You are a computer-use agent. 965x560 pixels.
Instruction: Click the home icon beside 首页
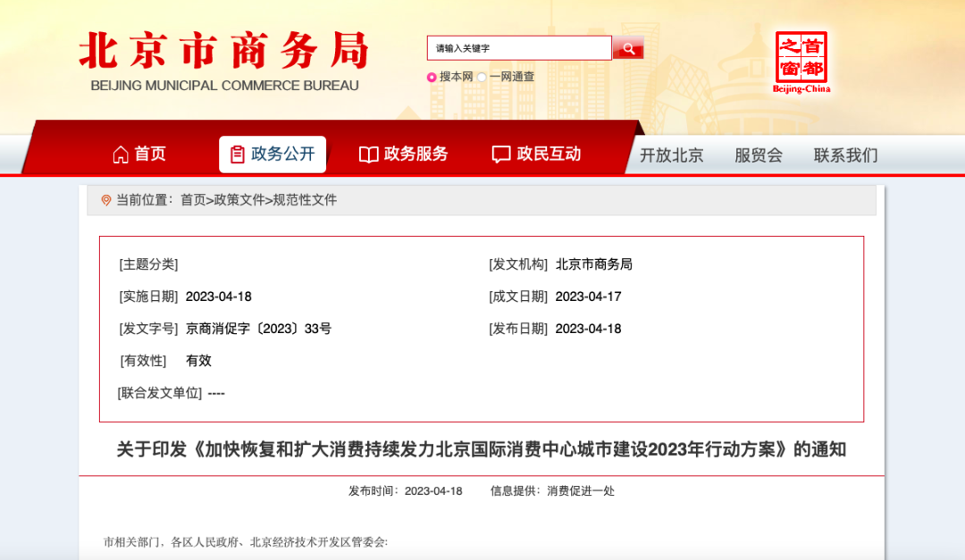[x=121, y=155]
